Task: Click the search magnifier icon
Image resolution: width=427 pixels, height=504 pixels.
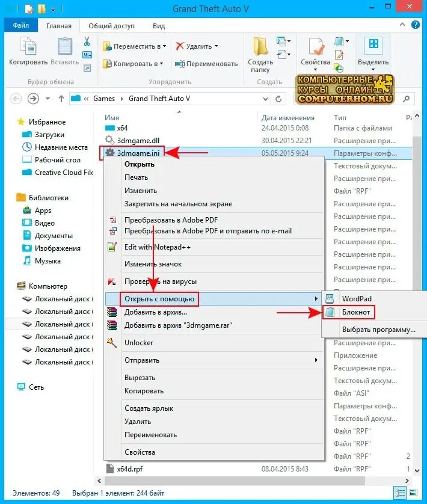Action: (x=407, y=99)
